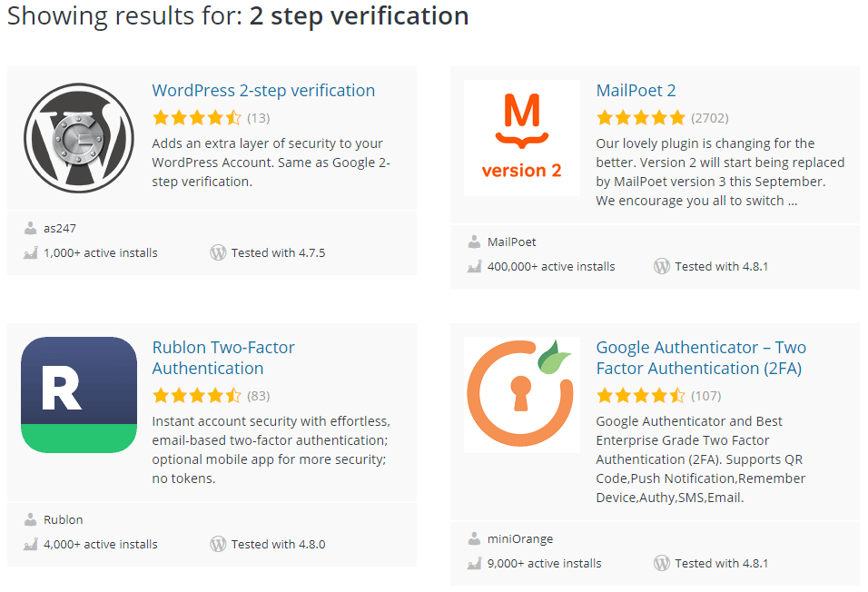Click WordPress icon next to Tested with 4.7.5

pos(218,253)
